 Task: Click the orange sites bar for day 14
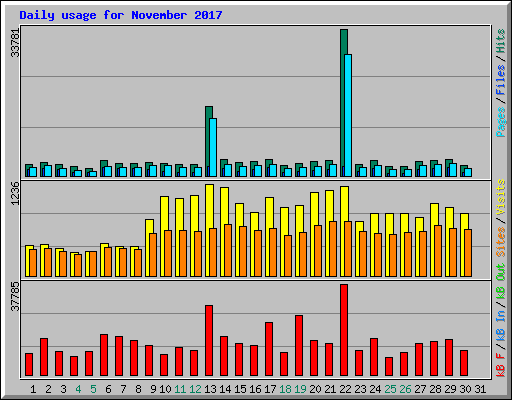tap(228, 250)
